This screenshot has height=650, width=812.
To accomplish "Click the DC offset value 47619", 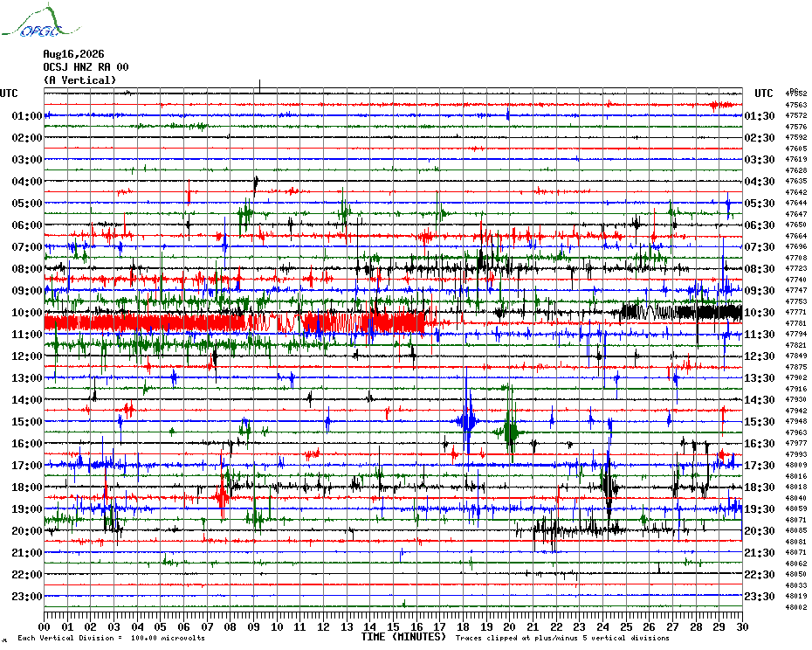I will [x=796, y=159].
